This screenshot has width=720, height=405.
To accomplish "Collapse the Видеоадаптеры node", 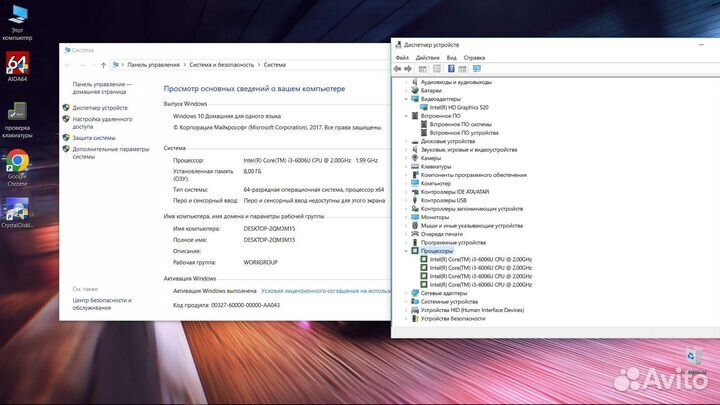I will 406,99.
